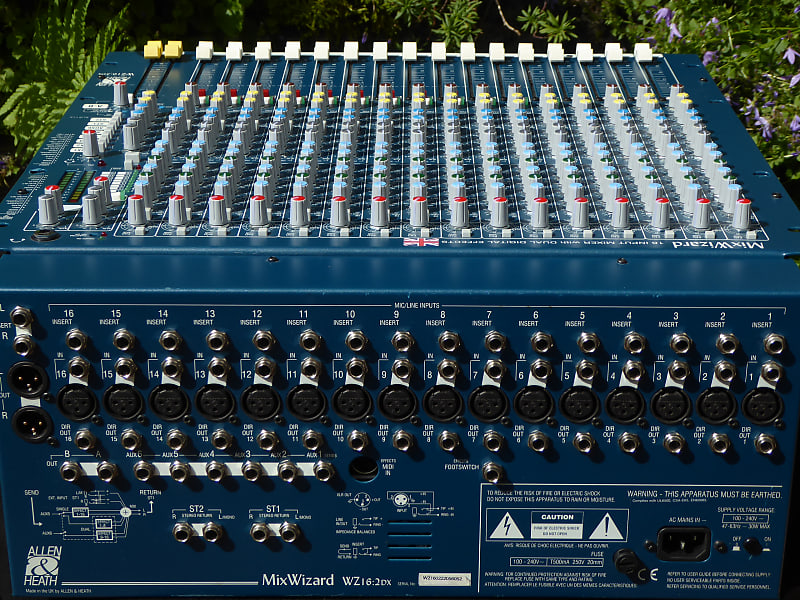Screen dimensions: 800x600
Task: Click the channel 9 INSERT jack
Action: [x=402, y=341]
